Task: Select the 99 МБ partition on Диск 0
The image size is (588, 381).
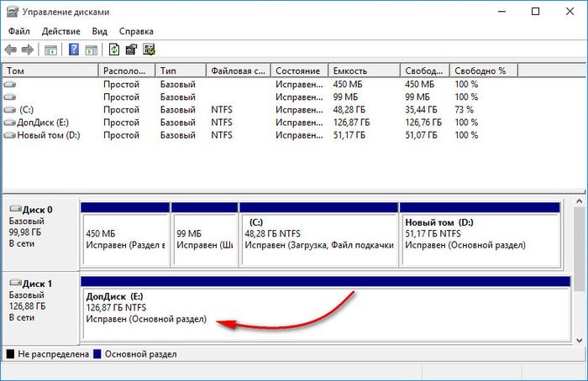Action: click(204, 234)
